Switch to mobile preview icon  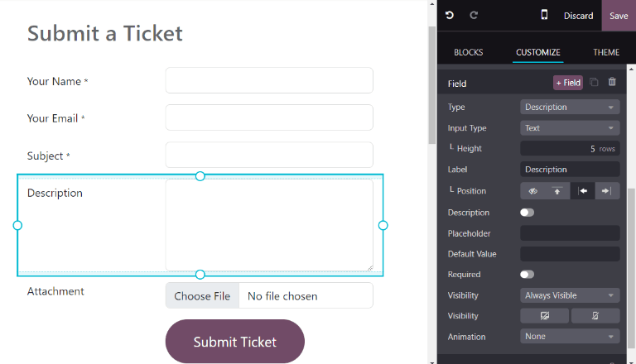544,15
